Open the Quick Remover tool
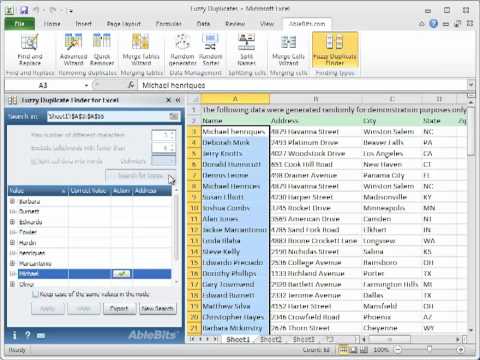Image resolution: width=480 pixels, height=360 pixels. click(x=102, y=50)
